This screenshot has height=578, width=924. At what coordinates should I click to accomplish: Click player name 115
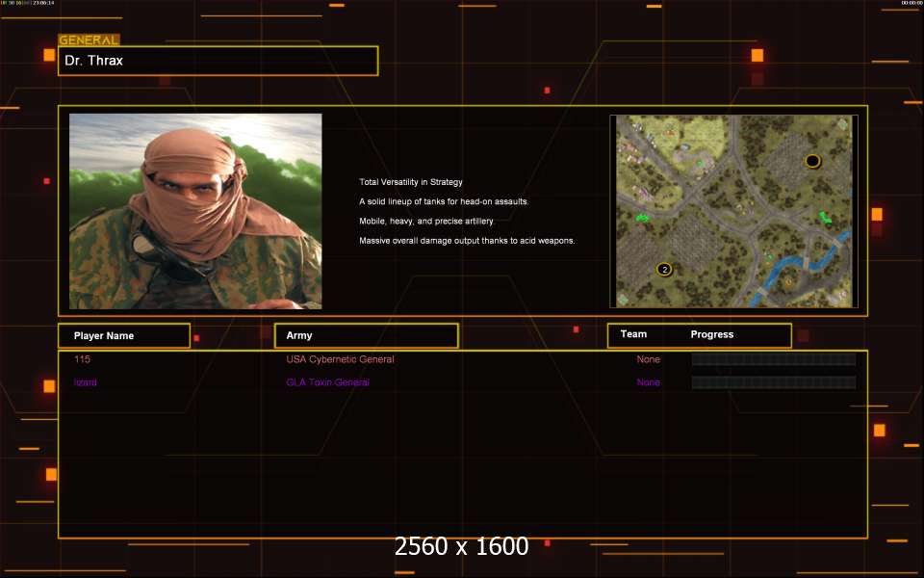[82, 359]
